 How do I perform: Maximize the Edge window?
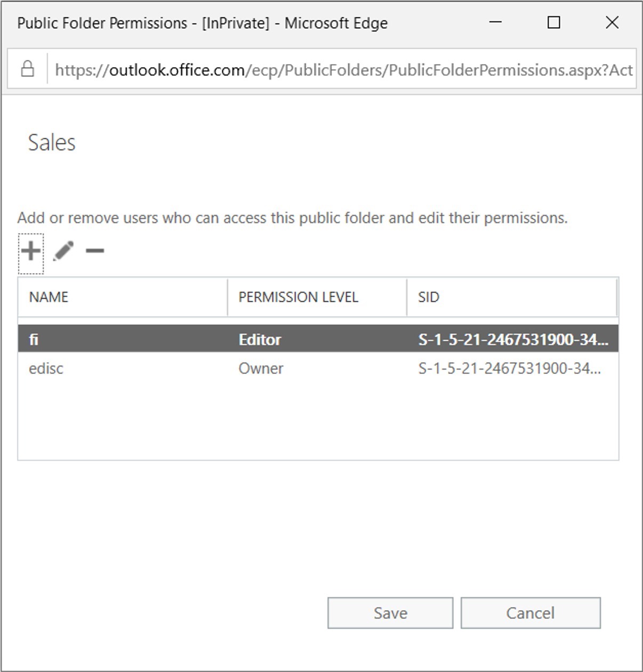click(554, 22)
